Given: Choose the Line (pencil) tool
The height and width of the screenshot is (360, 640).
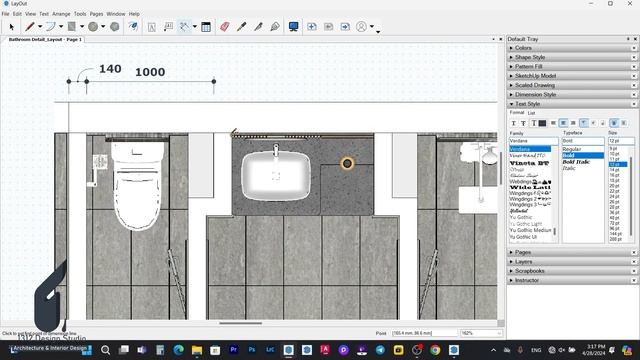Looking at the screenshot, I should pos(30,27).
